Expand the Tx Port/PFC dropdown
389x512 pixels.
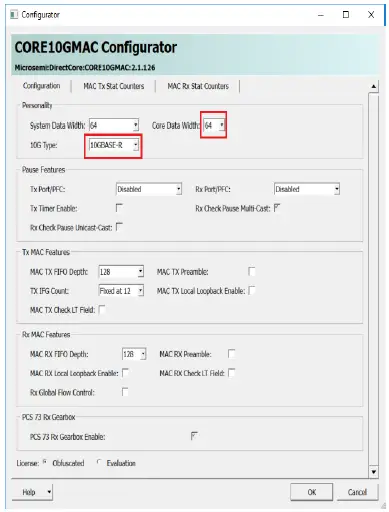coord(149,189)
